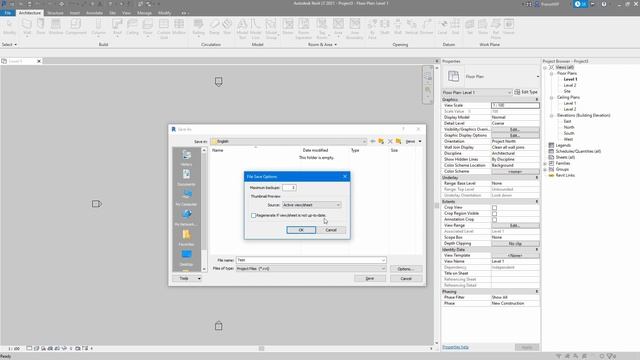The image size is (640, 360).
Task: Open Desktop location in Save As sidebar
Action: pos(187,258)
